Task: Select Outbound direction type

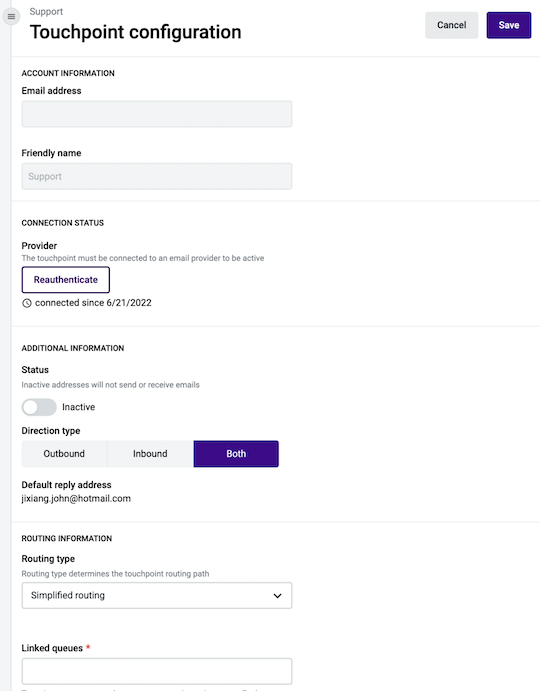Action: click(x=64, y=454)
